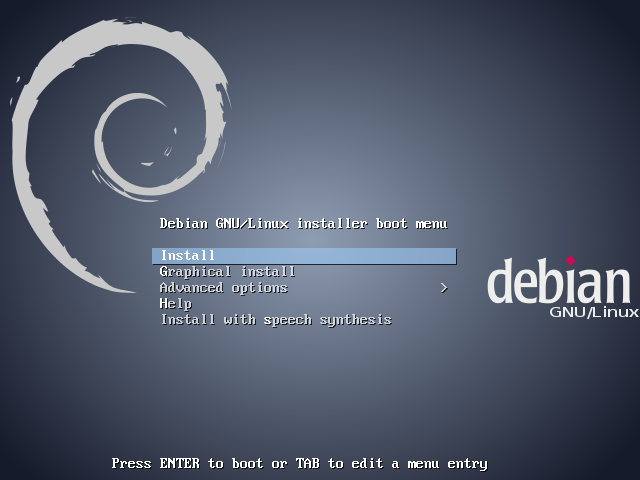Click the word "Debian" in the menu title
This screenshot has width=640, height=480.
coord(183,224)
